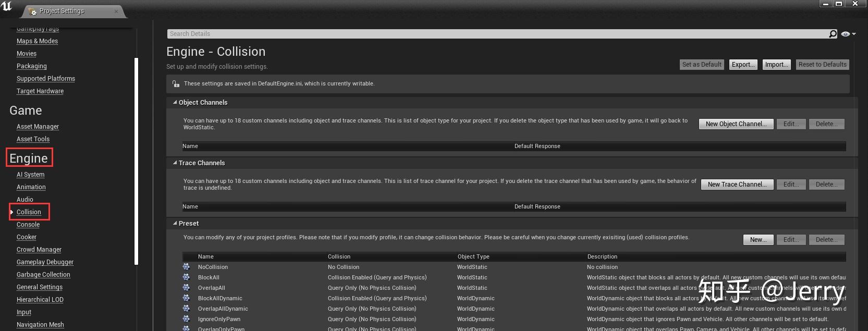Click Description column header in Preset table
The height and width of the screenshot is (331, 868).
click(x=602, y=256)
